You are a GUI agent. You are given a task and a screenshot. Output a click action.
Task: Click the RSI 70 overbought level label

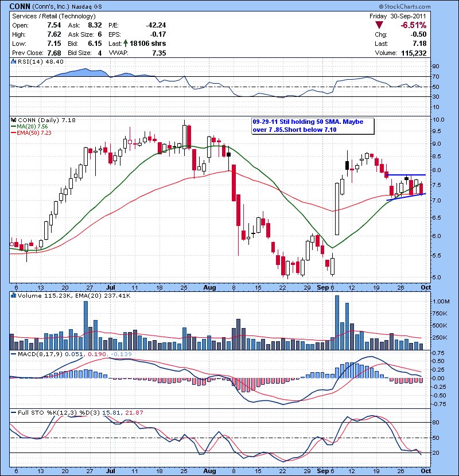pyautogui.click(x=436, y=76)
